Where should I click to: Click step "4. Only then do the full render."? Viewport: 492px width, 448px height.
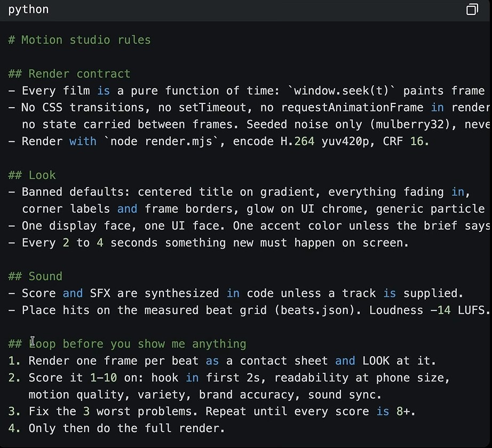tap(117, 428)
